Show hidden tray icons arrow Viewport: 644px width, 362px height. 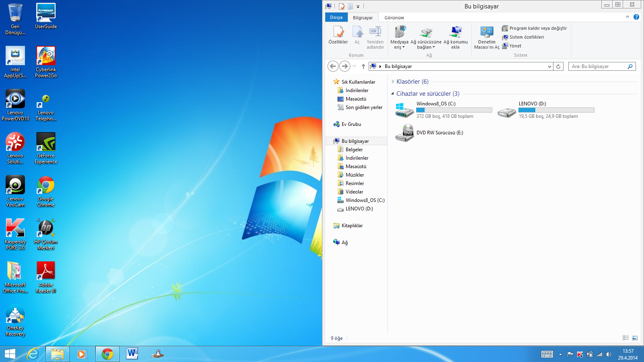pos(560,354)
